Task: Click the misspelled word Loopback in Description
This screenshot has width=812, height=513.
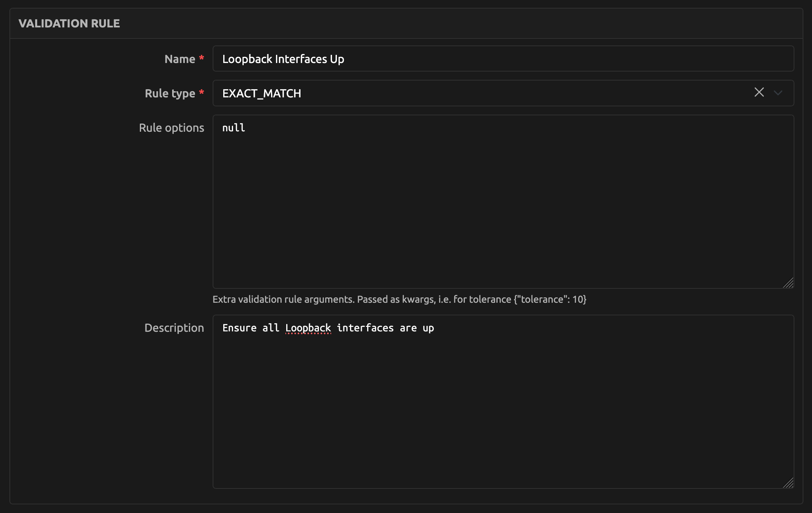Action: (308, 328)
